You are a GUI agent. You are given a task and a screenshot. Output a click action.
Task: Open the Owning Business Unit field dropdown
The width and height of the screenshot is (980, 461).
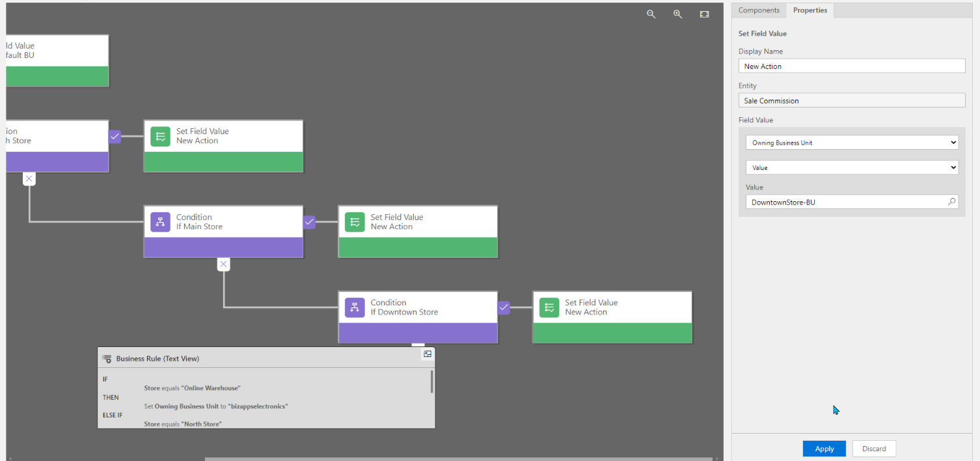[851, 143]
